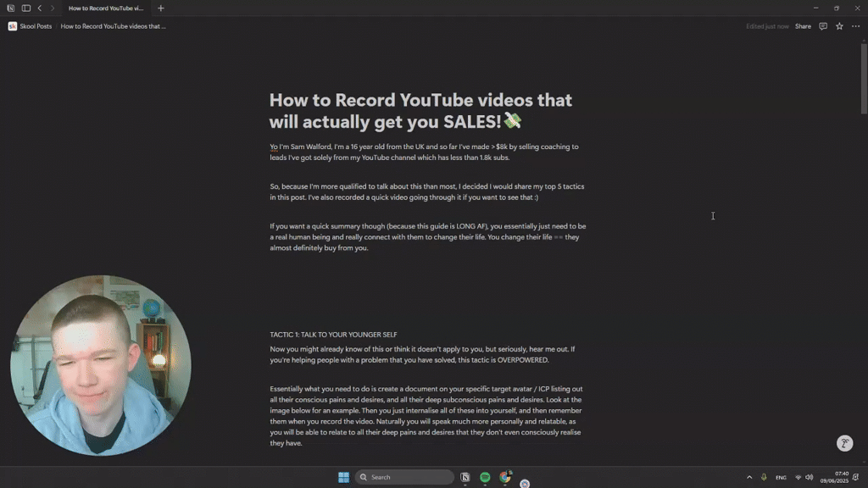Open the more options ellipsis menu
868x488 pixels.
point(855,26)
